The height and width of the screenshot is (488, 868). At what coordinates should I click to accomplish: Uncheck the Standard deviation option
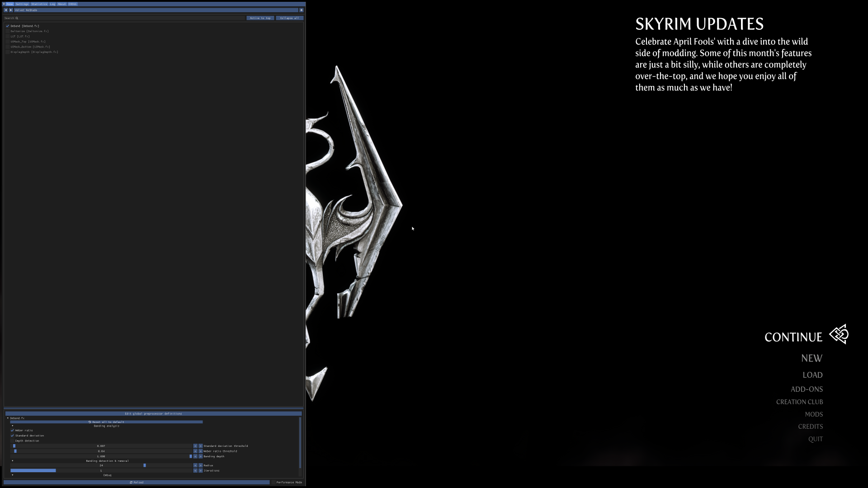coord(12,436)
